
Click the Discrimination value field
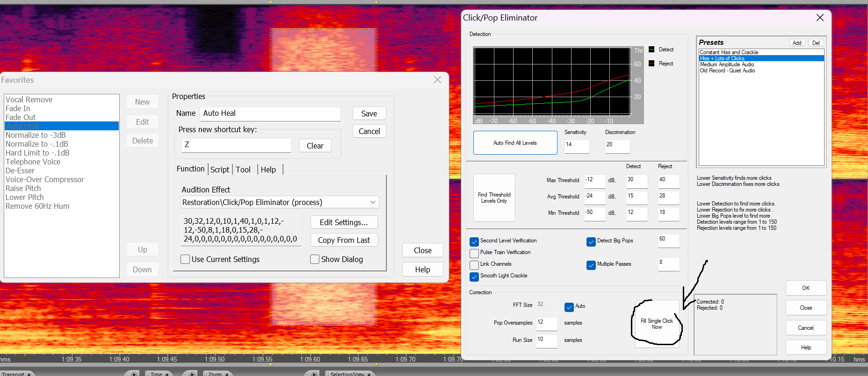pos(617,146)
